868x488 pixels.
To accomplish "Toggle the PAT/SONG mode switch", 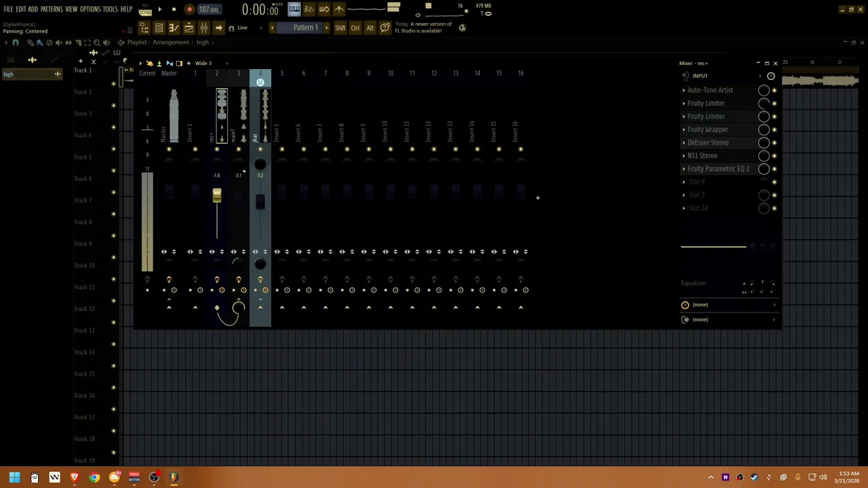I will 145,9.
